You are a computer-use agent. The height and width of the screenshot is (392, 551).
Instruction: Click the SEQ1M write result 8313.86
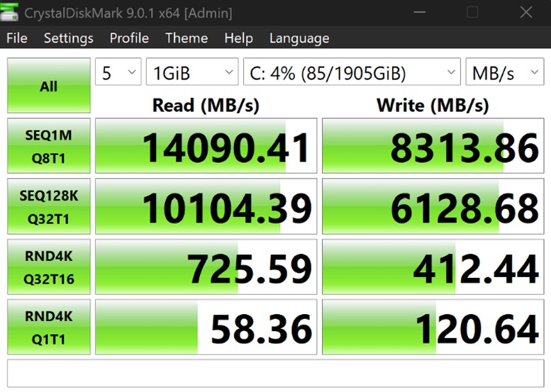click(x=433, y=146)
